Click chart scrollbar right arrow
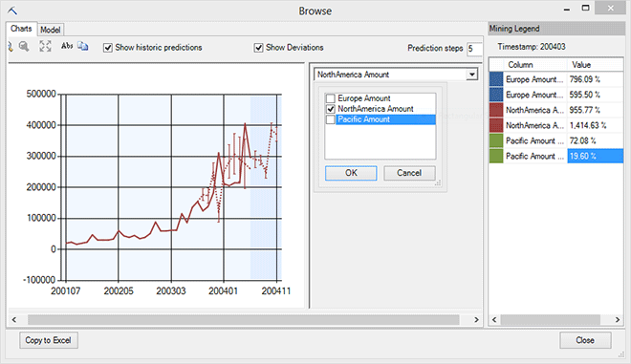Image resolution: width=631 pixels, height=364 pixels. point(476,320)
